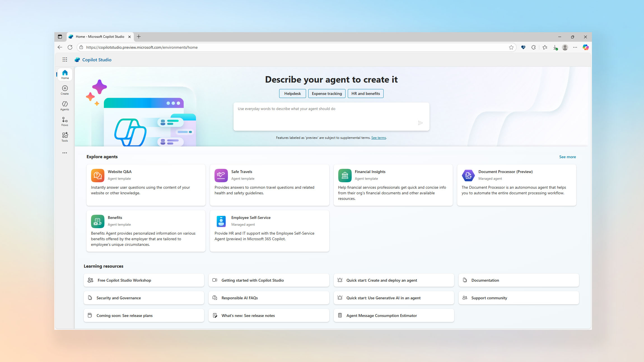Open the Document Processor agent card
Viewport: 644px width, 362px height.
pos(516,185)
